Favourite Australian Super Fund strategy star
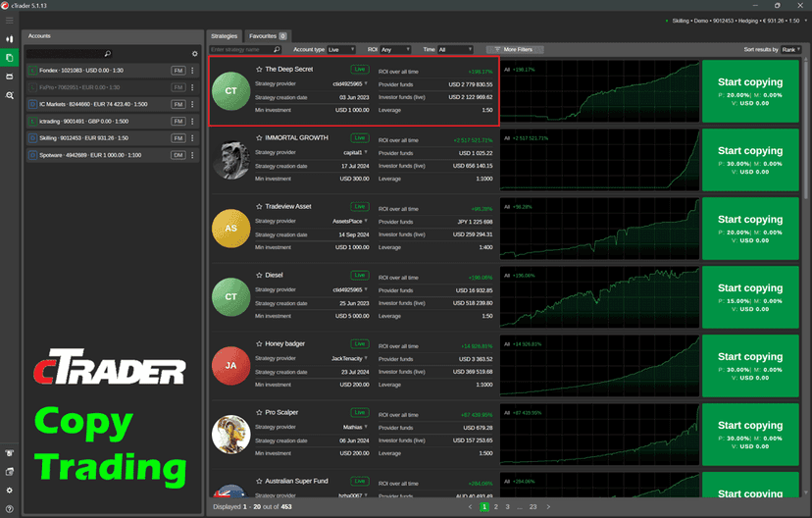The height and width of the screenshot is (518, 812). pyautogui.click(x=259, y=481)
